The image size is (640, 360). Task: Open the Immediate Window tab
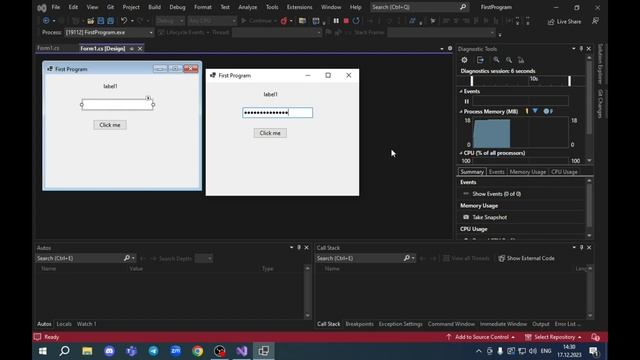point(503,324)
